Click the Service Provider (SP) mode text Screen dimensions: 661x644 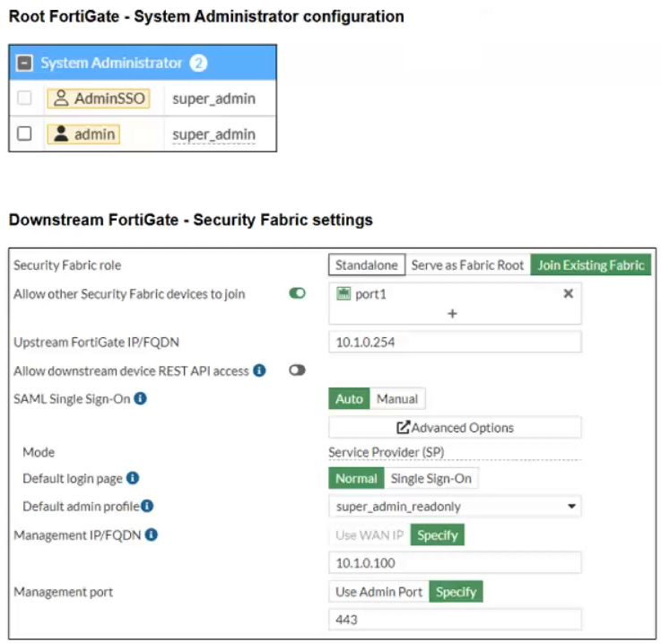tap(387, 452)
